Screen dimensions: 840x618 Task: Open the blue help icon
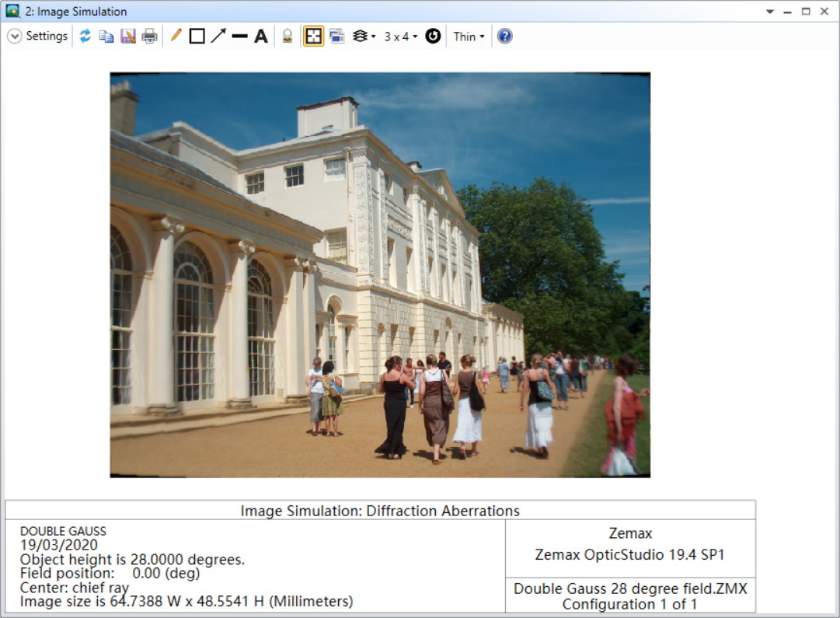coord(504,36)
